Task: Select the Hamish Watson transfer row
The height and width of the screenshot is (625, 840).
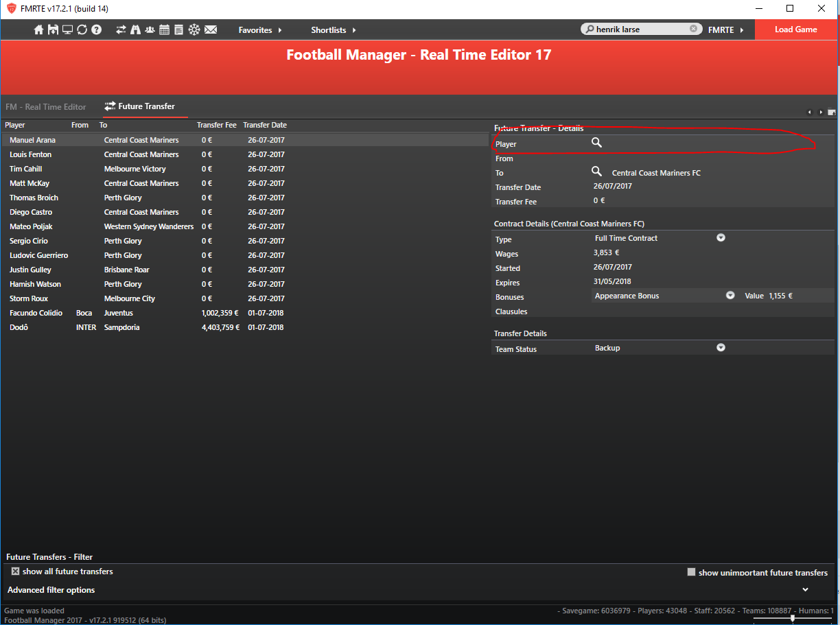Action: pos(244,284)
